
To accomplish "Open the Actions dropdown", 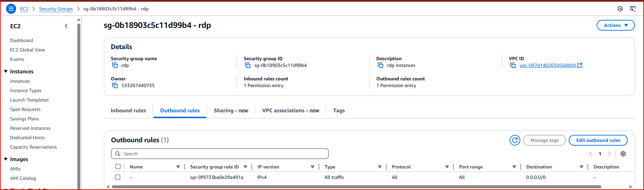I will 615,25.
